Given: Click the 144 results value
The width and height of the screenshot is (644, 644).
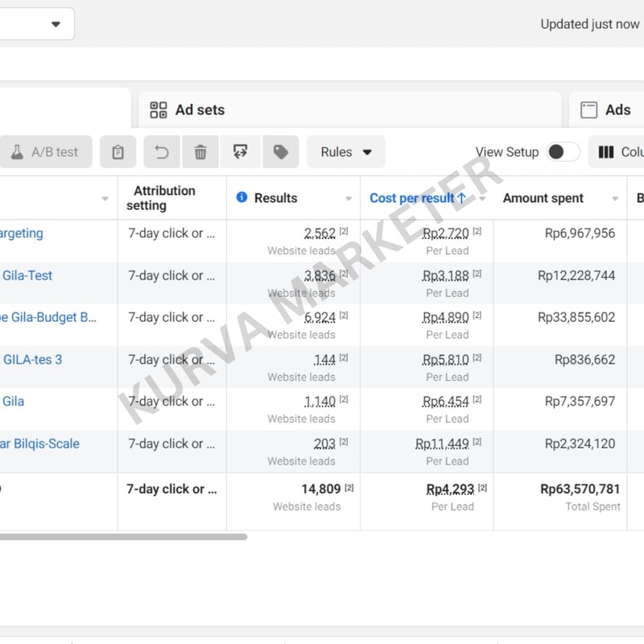Looking at the screenshot, I should click(324, 360).
